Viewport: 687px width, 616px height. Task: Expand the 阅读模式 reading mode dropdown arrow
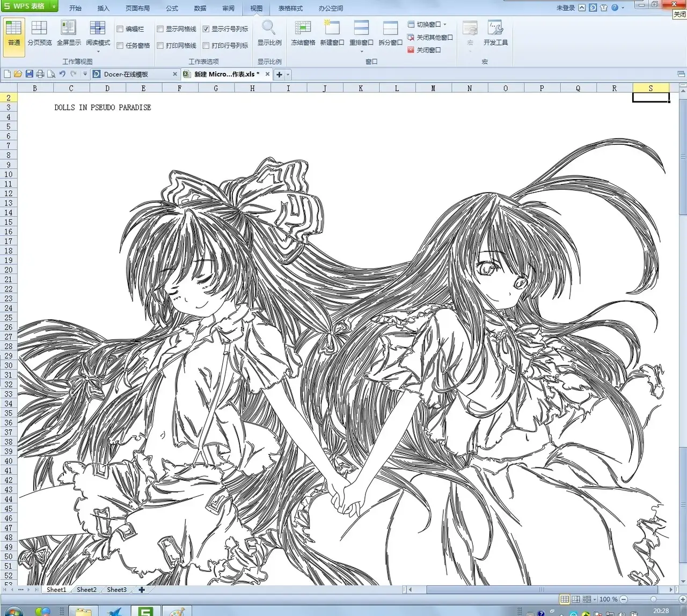pyautogui.click(x=98, y=52)
